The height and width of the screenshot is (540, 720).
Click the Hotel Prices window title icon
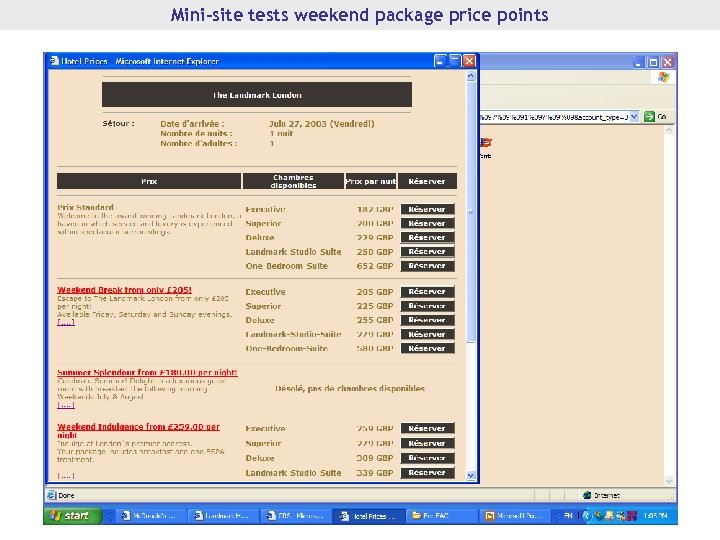[x=55, y=61]
